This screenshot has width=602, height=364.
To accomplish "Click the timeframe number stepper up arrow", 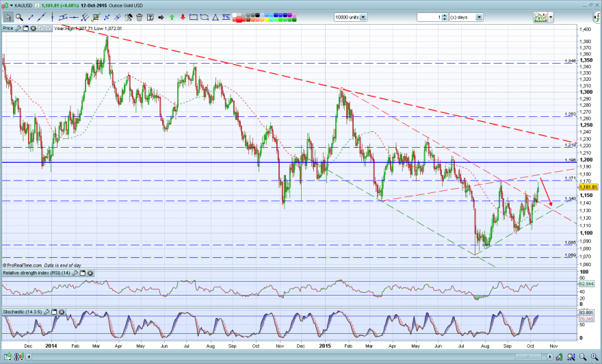I will (x=445, y=15).
